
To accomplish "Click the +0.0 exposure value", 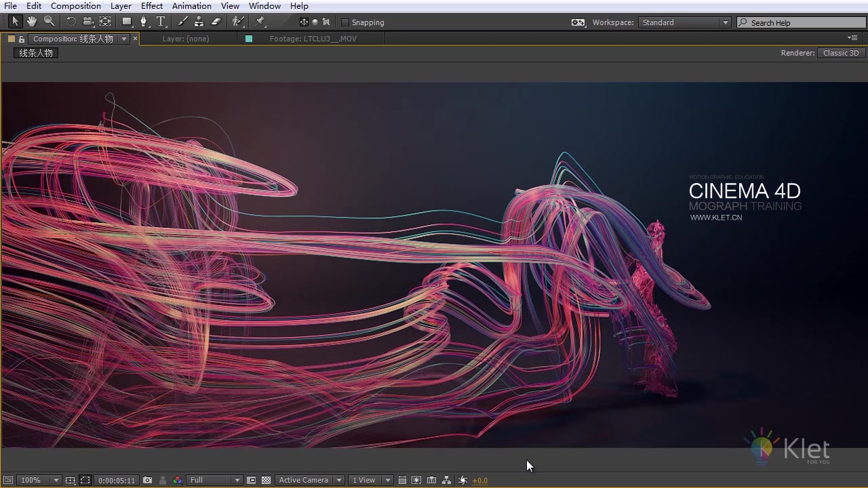I will [x=479, y=481].
